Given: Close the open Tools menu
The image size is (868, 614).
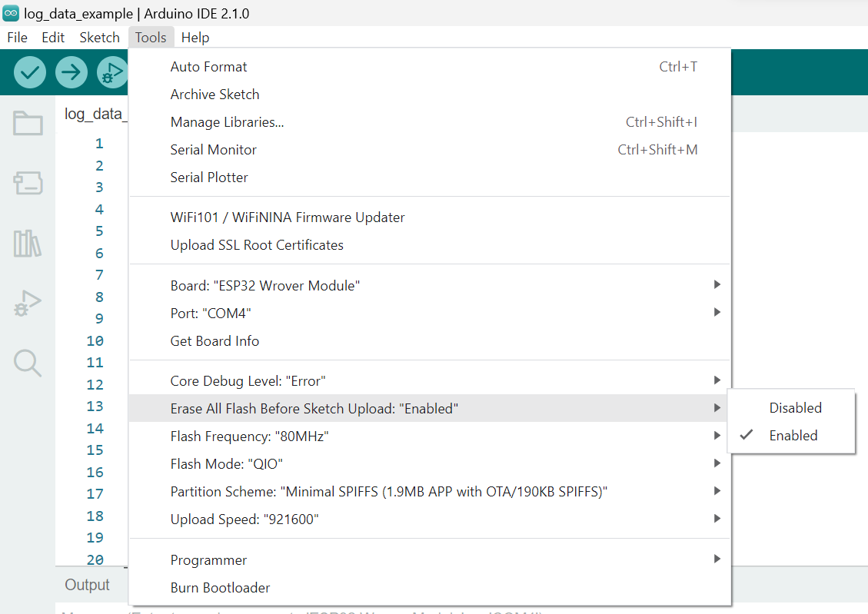Looking at the screenshot, I should tap(151, 38).
